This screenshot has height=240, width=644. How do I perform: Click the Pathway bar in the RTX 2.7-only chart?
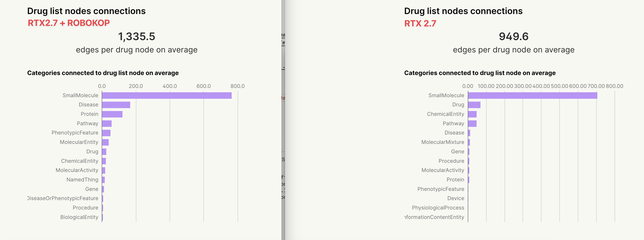[472, 124]
